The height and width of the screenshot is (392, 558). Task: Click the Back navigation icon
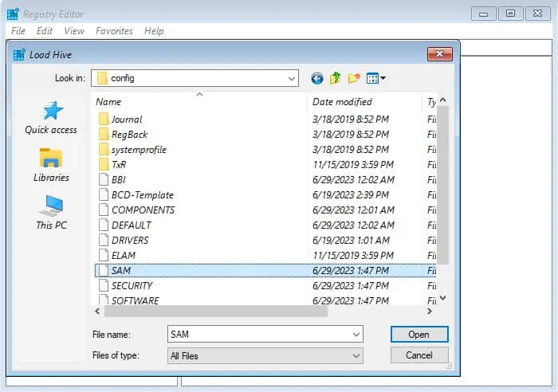[316, 78]
